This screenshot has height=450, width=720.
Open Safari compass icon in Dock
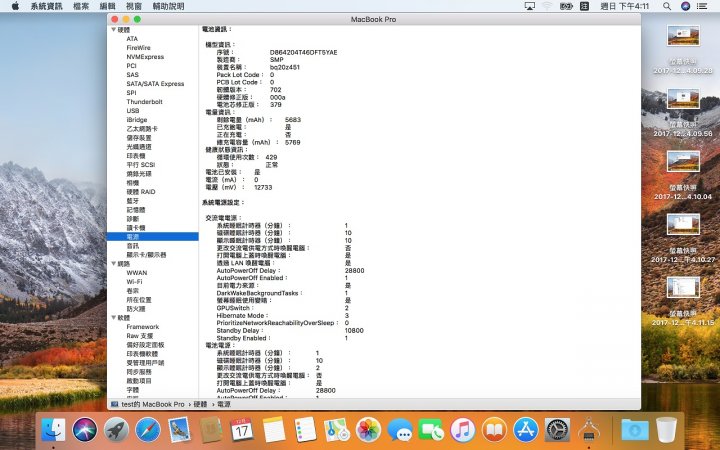point(148,430)
